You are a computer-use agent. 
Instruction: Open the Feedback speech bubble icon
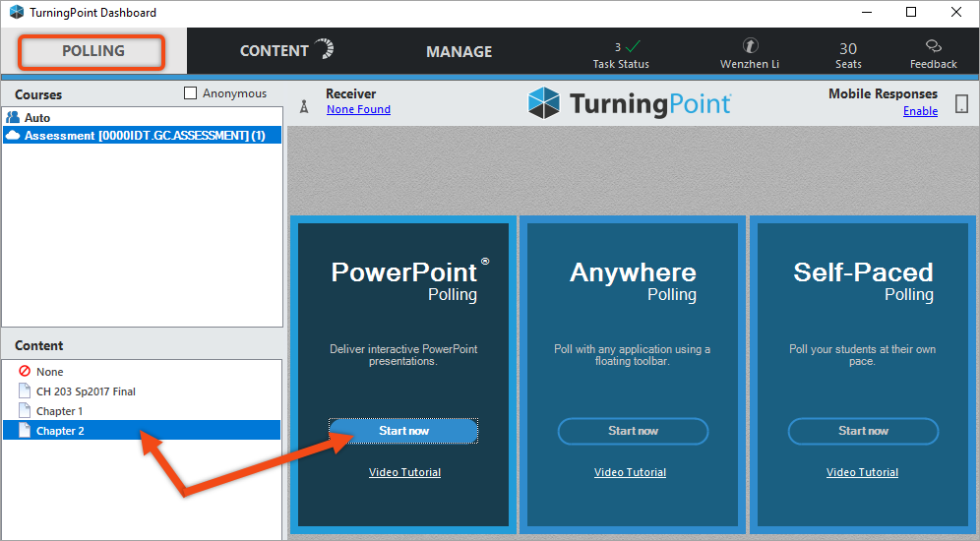tap(933, 46)
